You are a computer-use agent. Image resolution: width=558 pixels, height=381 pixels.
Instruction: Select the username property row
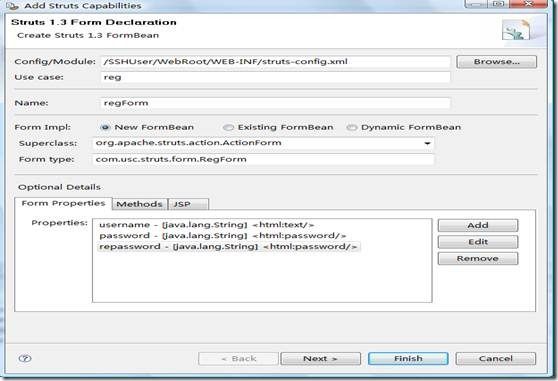pos(206,225)
